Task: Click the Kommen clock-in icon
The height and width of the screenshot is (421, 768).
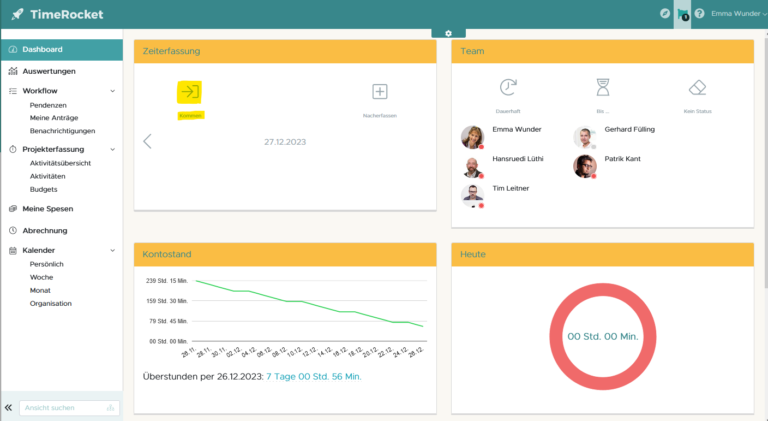Action: pos(189,93)
